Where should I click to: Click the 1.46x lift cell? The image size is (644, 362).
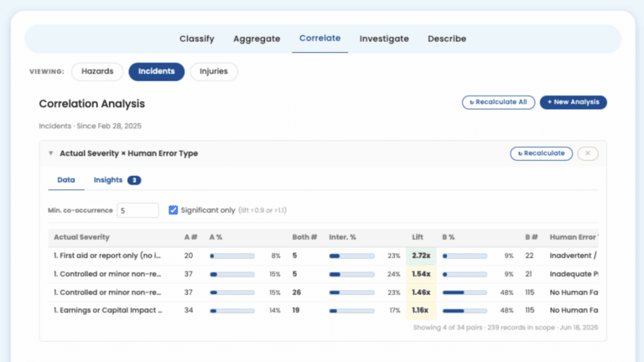[x=421, y=292]
